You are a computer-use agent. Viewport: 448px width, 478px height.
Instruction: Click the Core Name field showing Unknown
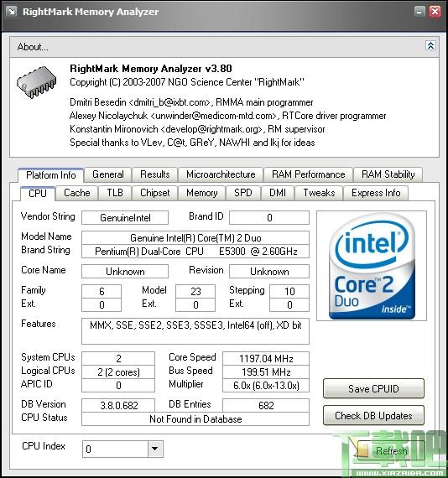(125, 272)
